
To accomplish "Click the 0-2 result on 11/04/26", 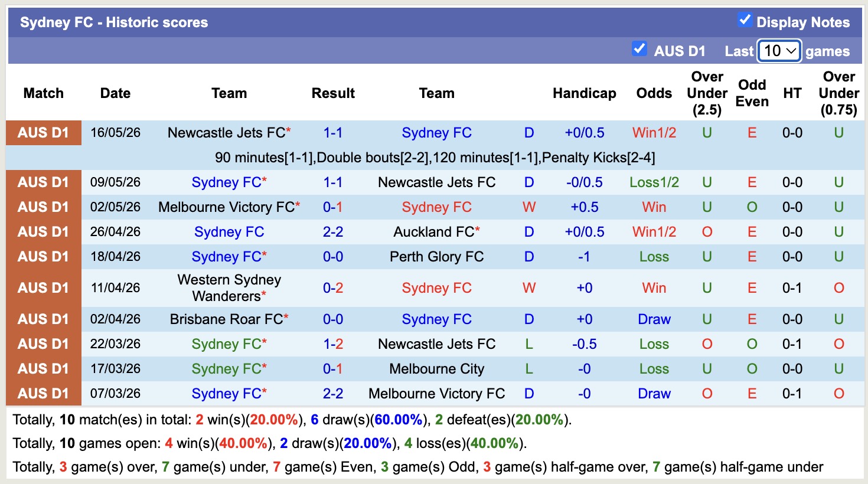I will coord(333,288).
